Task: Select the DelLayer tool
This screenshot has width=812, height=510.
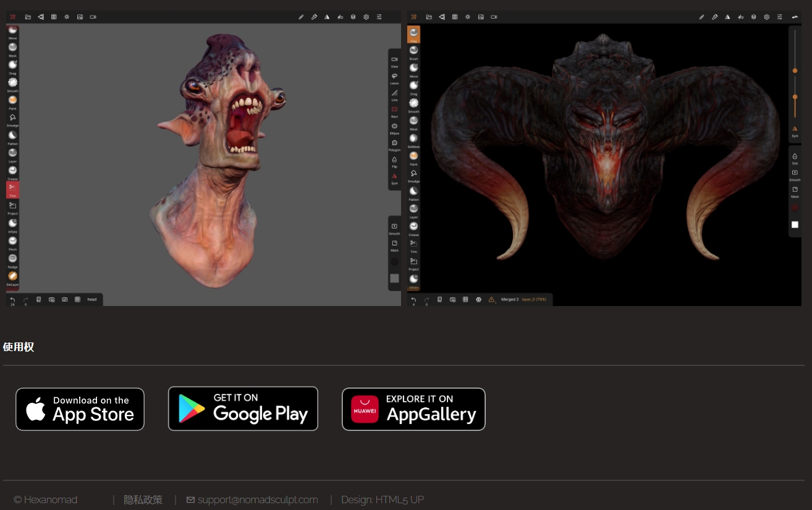Action: (12, 276)
